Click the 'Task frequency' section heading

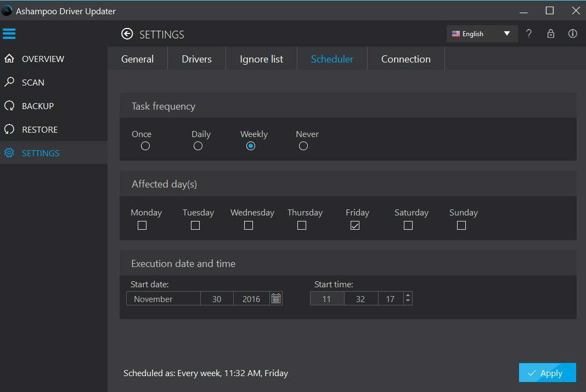(x=164, y=106)
